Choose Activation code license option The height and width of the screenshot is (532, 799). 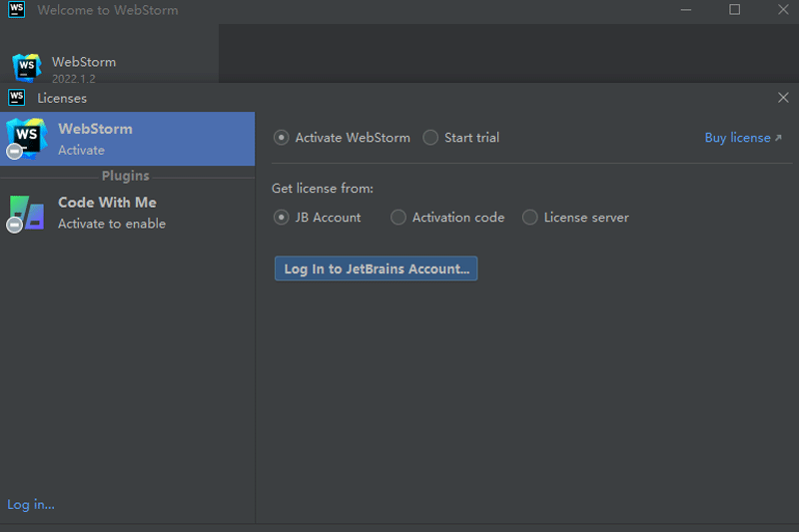point(399,217)
